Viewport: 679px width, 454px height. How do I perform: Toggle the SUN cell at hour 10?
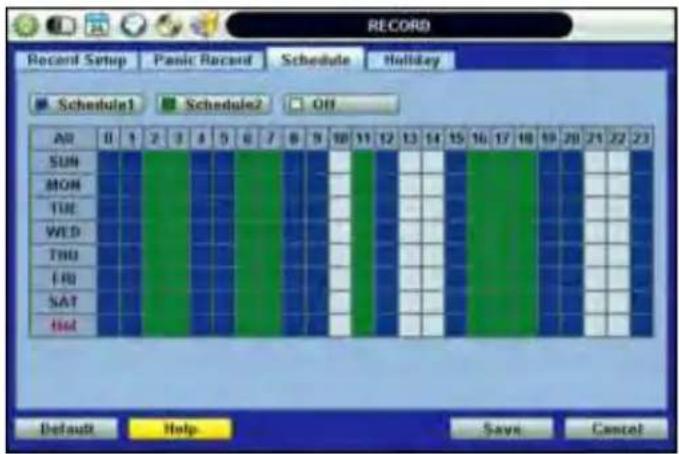(340, 162)
